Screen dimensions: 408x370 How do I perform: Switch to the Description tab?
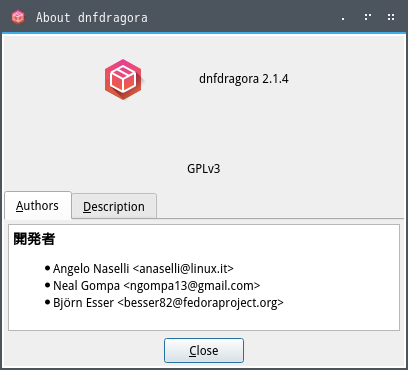point(114,206)
